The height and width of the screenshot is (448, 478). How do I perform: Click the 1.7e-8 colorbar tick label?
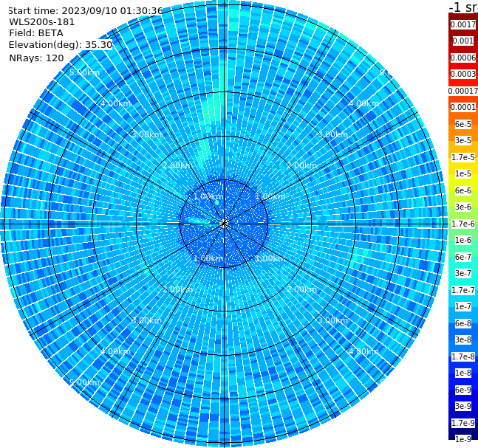pyautogui.click(x=463, y=356)
